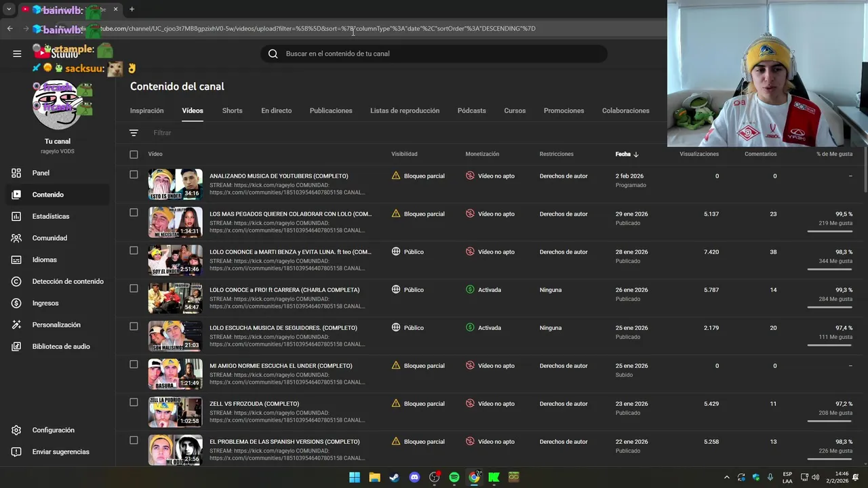Viewport: 868px width, 488px height.
Task: Check ANALIZANDO MUSICA DE YOUTUBERS video checkbox
Action: point(134,174)
